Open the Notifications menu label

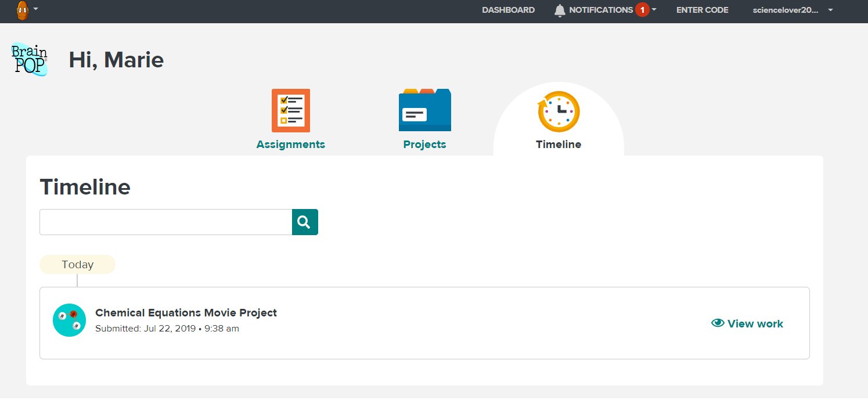pyautogui.click(x=601, y=10)
